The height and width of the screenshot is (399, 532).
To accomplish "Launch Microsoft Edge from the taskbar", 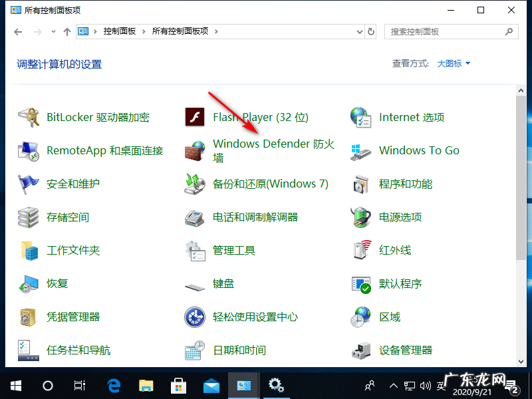I will 113,385.
